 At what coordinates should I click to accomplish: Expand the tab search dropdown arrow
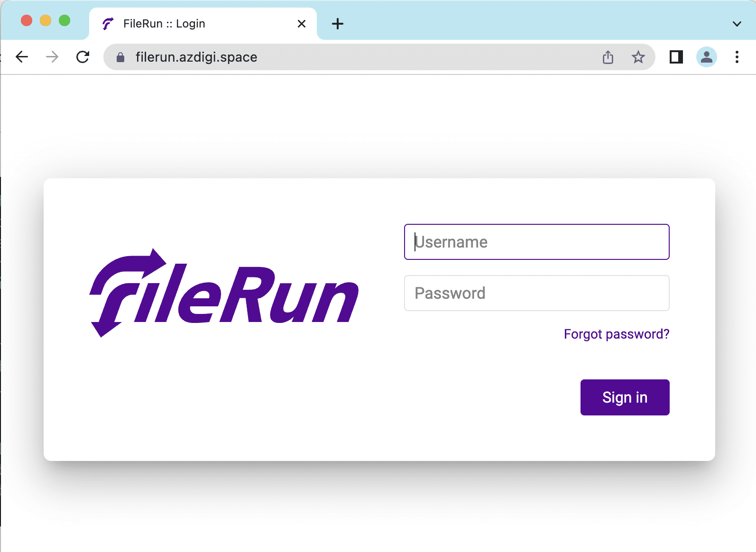click(x=737, y=24)
